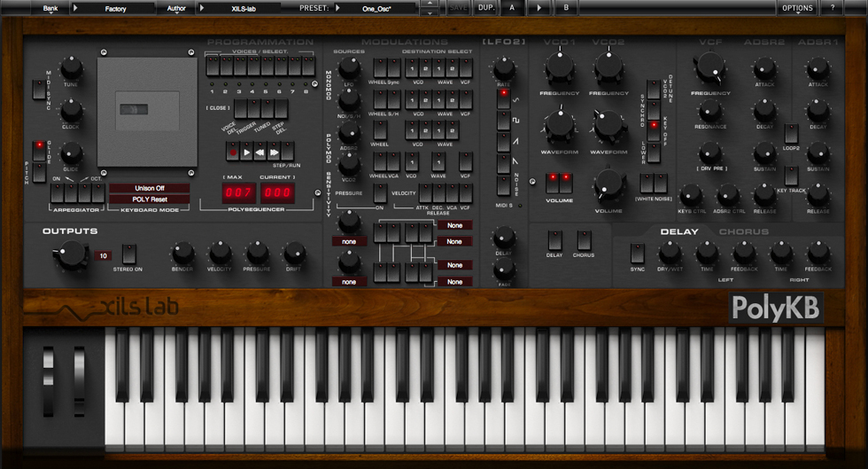Switch to the DELAY effect tab
The height and width of the screenshot is (469, 868).
[x=679, y=231]
